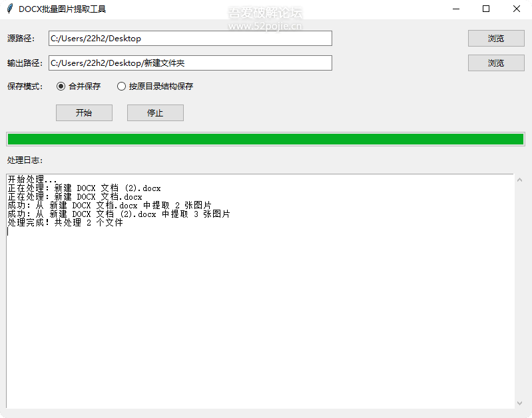Minimize the DOCX extraction tool window
Image resolution: width=532 pixels, height=418 pixels.
click(x=456, y=9)
